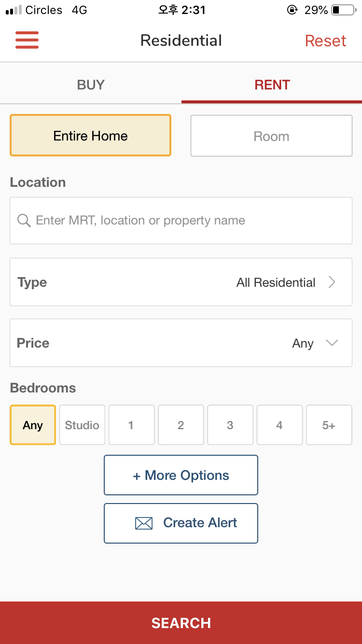The image size is (362, 644).
Task: Tap the rotation lock icon in the status bar
Action: (x=292, y=10)
